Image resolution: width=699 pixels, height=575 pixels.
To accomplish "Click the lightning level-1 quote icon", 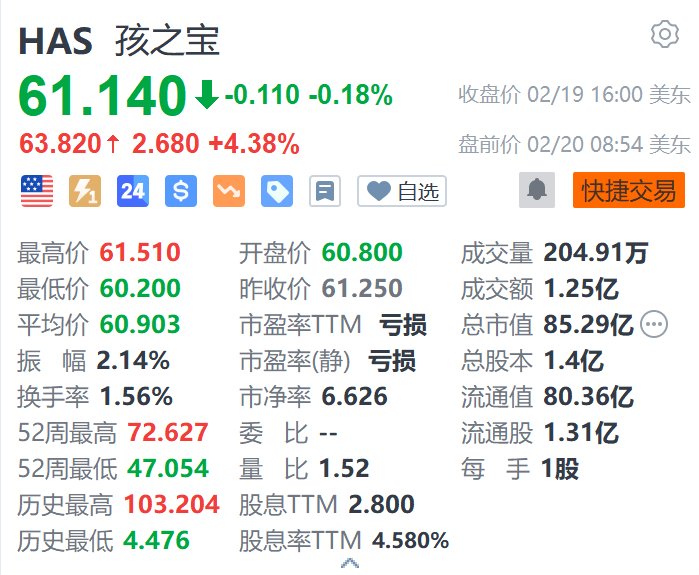I will coord(85,191).
